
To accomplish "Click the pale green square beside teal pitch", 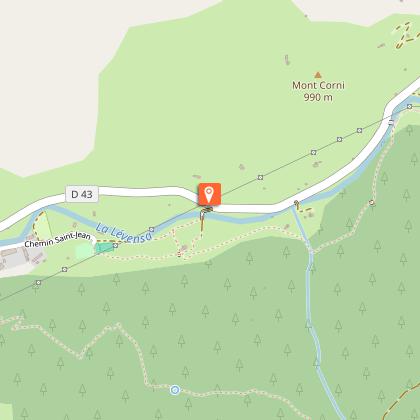I will click(x=85, y=251).
